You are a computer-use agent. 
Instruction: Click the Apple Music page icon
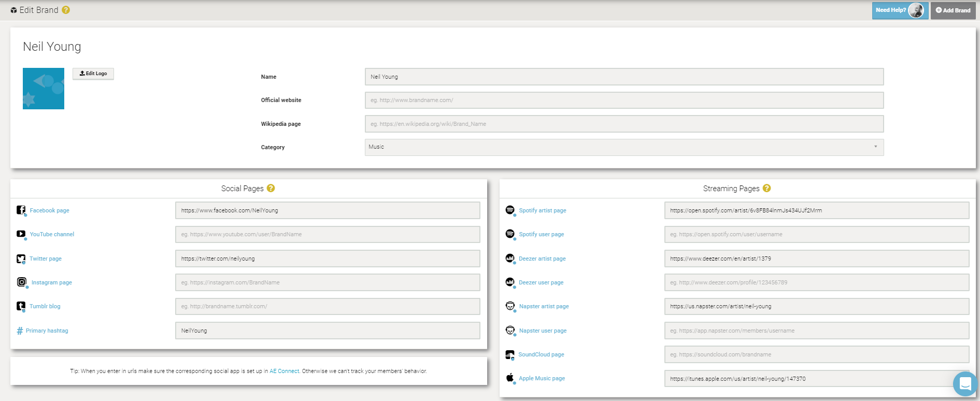pyautogui.click(x=510, y=378)
